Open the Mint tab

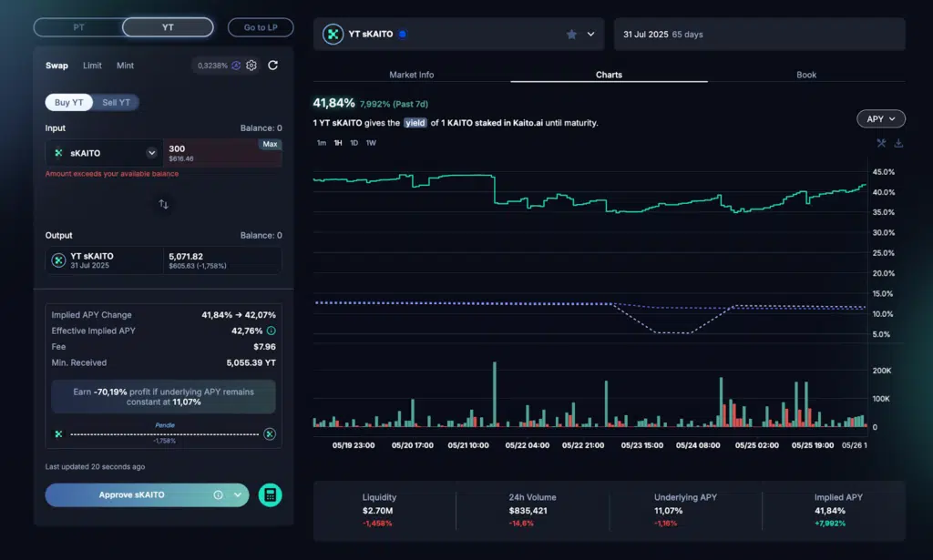(x=125, y=66)
